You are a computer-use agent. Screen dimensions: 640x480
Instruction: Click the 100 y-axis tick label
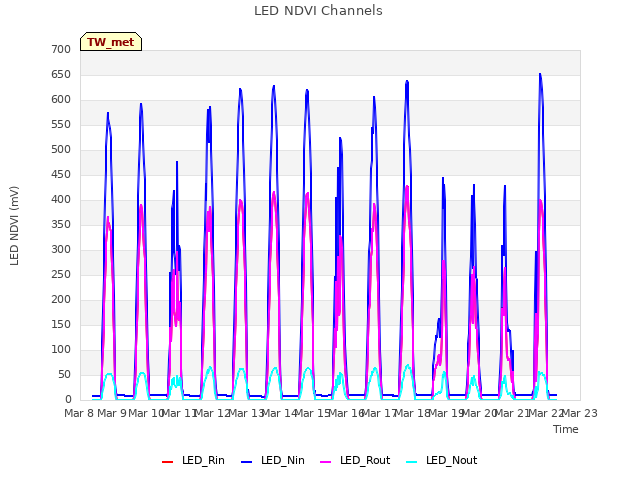[61, 349]
